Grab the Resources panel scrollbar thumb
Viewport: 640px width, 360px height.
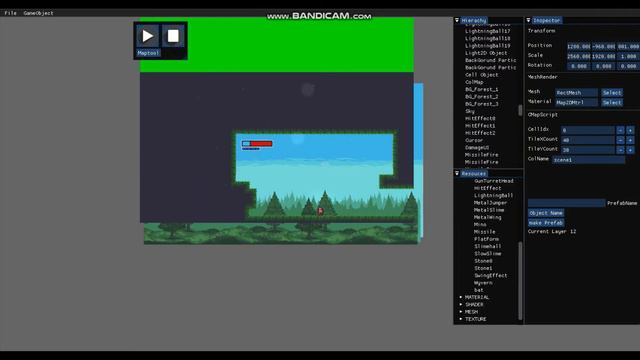coord(520,281)
